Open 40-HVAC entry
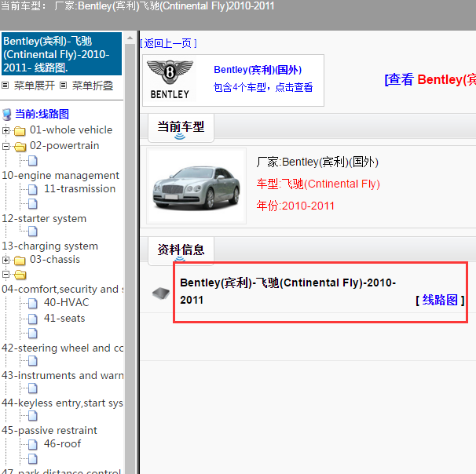The image size is (476, 474). (x=67, y=302)
